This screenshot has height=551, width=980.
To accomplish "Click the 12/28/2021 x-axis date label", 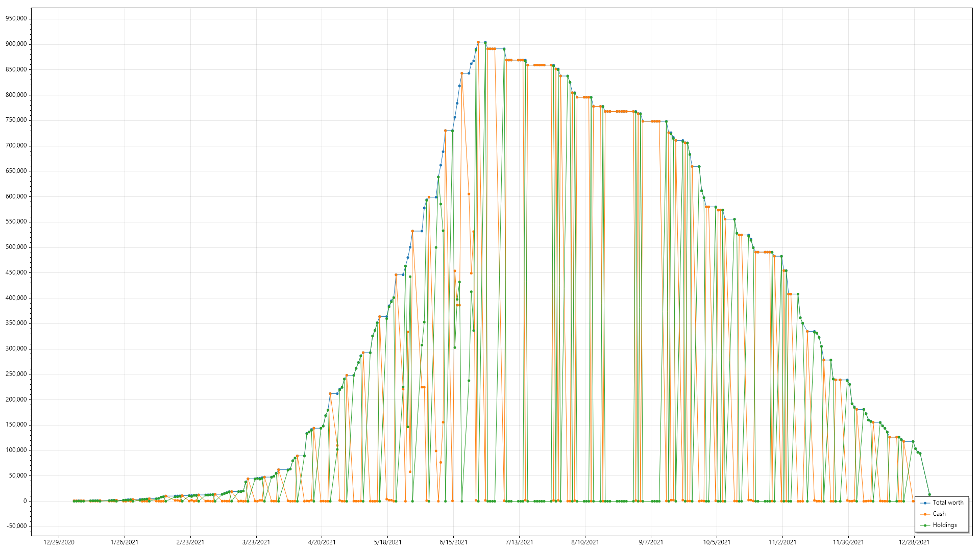I will click(x=914, y=542).
